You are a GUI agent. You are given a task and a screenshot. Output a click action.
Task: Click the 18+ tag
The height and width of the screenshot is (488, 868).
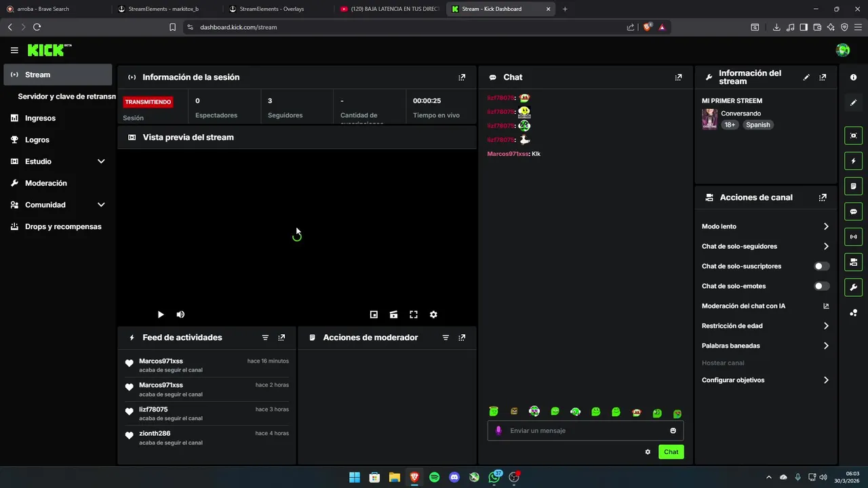(730, 125)
